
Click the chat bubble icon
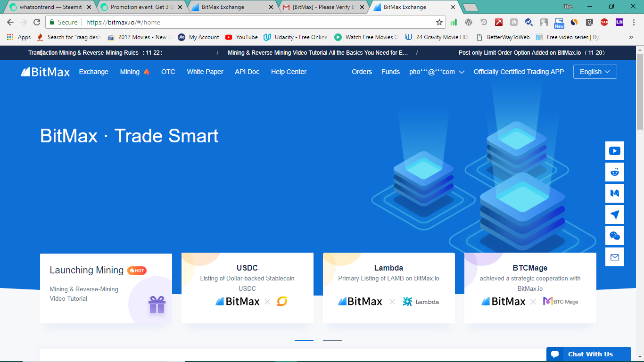pyautogui.click(x=555, y=354)
